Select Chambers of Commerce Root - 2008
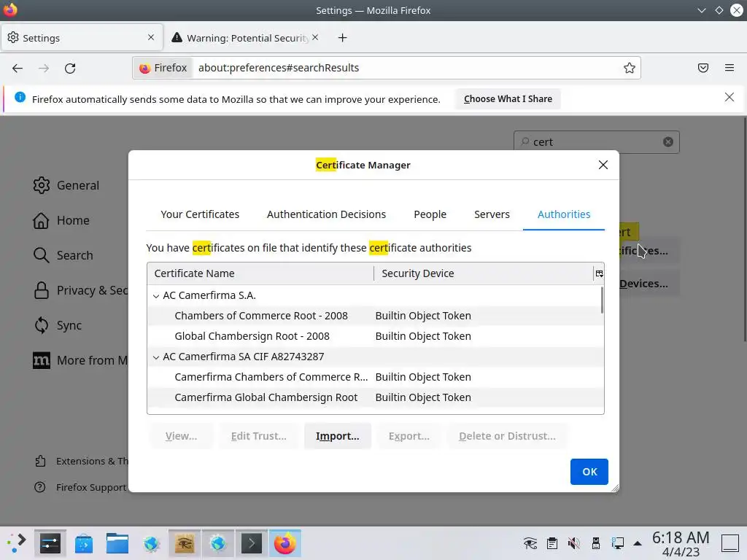The image size is (747, 560). 374,316
